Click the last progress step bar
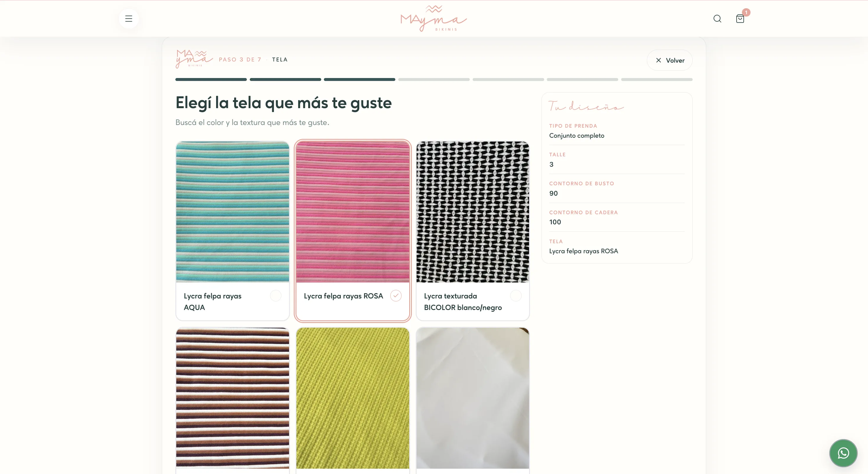Viewport: 868px width, 474px height. click(x=657, y=79)
